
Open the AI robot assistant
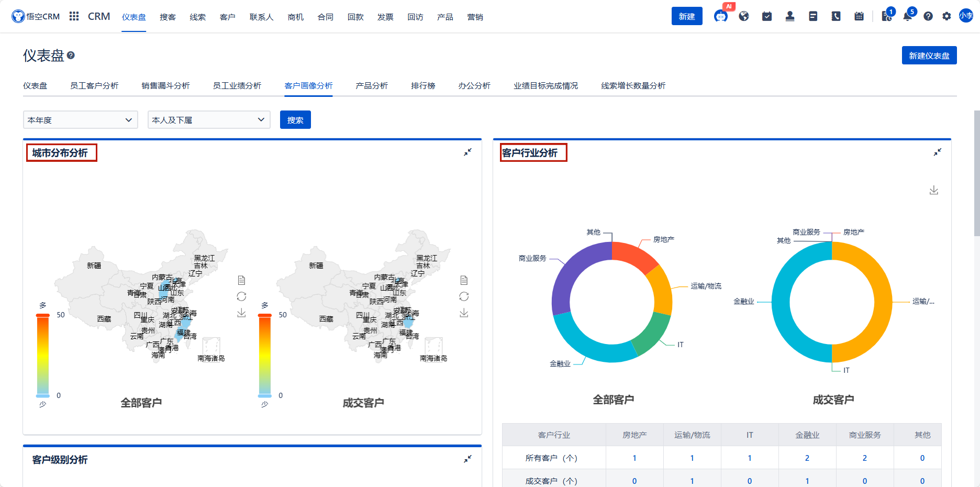(x=721, y=16)
